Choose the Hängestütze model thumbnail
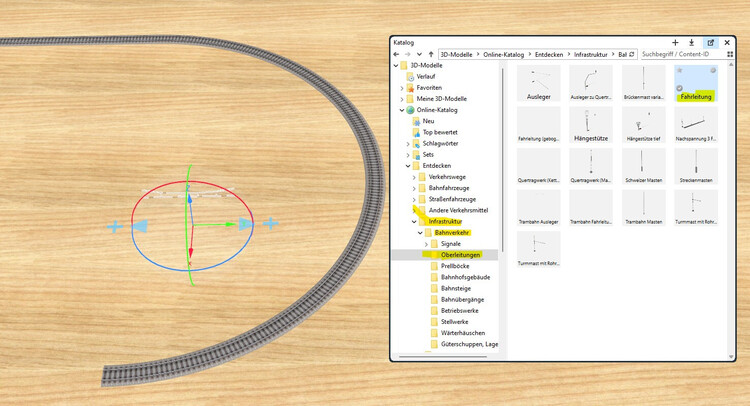The width and height of the screenshot is (750, 406). [591, 124]
